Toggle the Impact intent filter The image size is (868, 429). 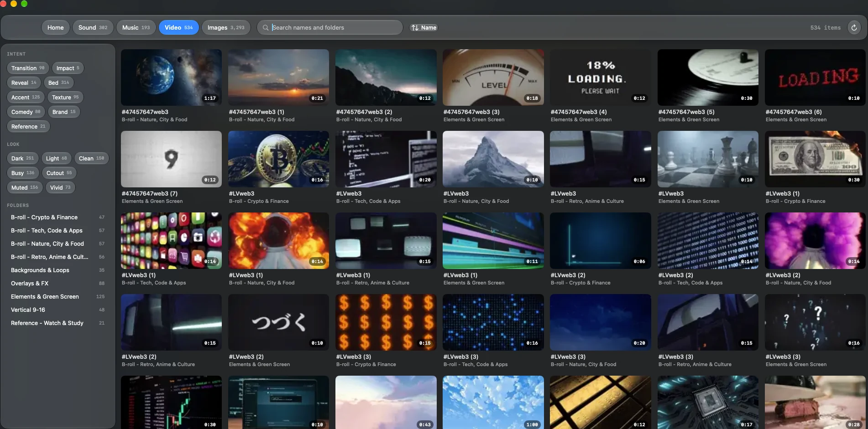point(68,68)
